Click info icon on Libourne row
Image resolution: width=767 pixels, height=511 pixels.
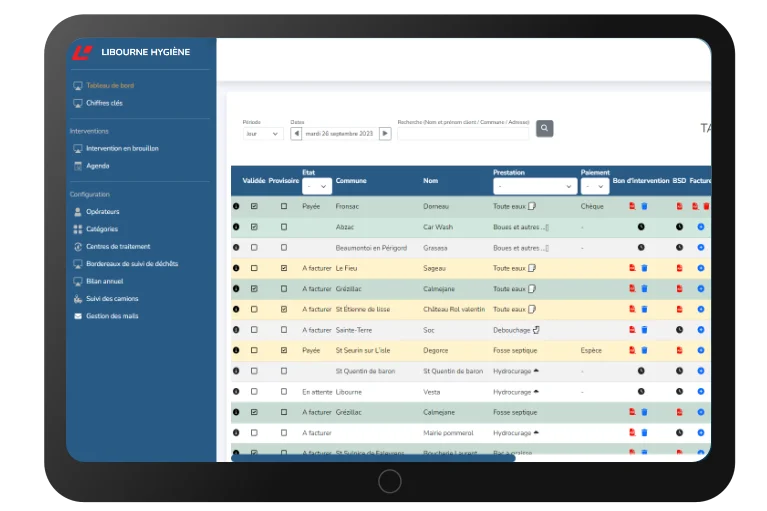click(236, 392)
